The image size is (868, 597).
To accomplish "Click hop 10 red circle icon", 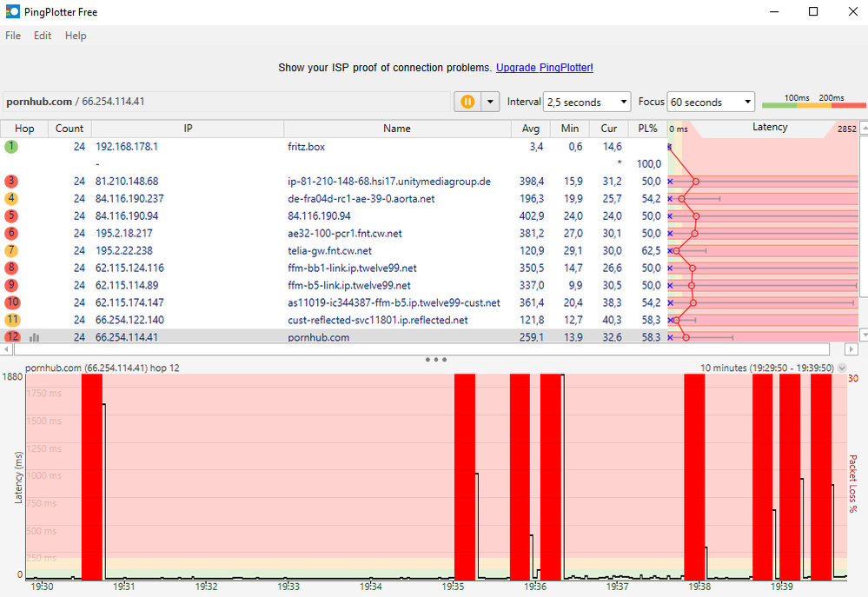I will pos(12,302).
